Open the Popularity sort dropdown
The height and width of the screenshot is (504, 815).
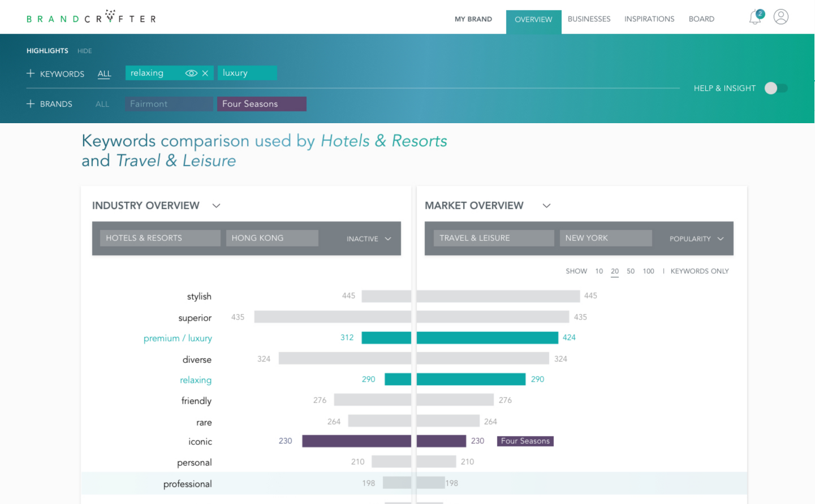pos(696,239)
